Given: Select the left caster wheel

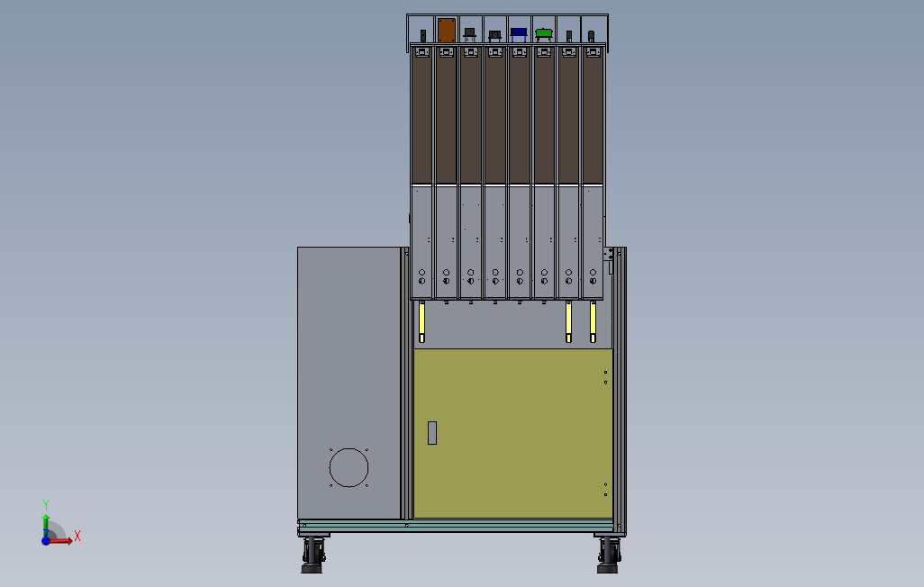Looking at the screenshot, I should [x=313, y=555].
